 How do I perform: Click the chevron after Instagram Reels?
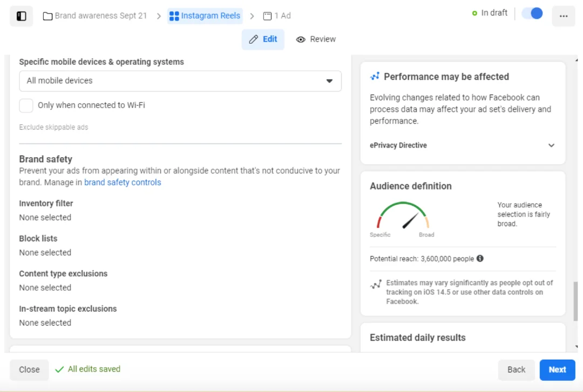252,16
